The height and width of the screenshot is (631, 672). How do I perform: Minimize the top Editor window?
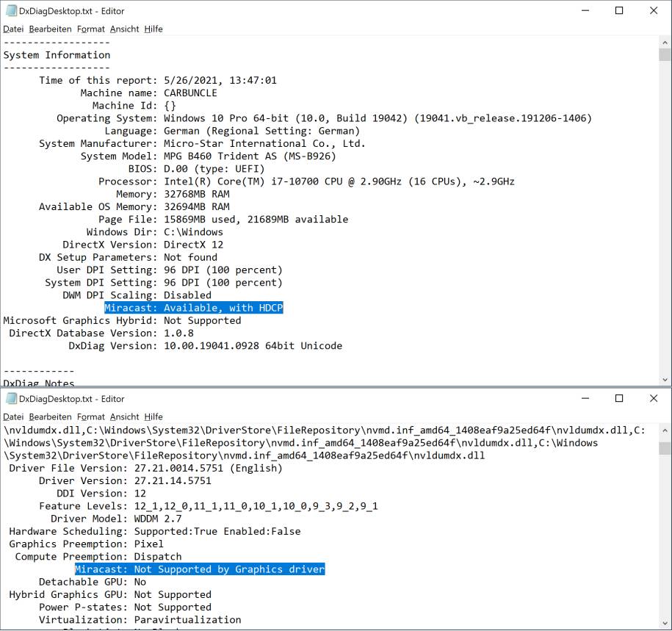click(x=585, y=11)
